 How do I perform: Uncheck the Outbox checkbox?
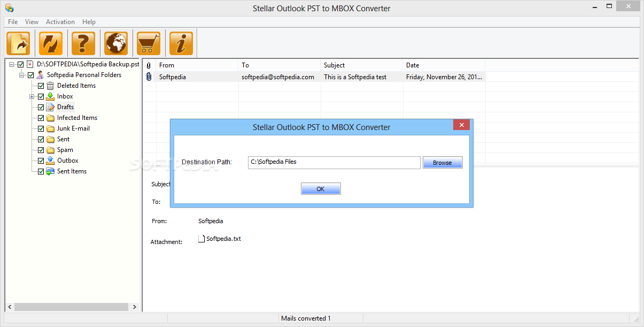[x=41, y=161]
